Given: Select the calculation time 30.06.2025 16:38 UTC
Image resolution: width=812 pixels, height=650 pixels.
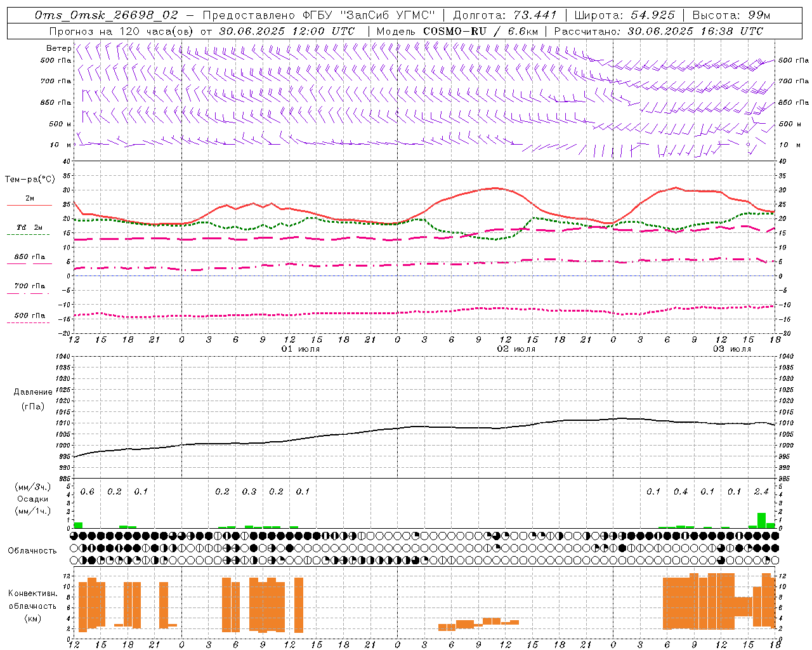Looking at the screenshot, I should [695, 31].
